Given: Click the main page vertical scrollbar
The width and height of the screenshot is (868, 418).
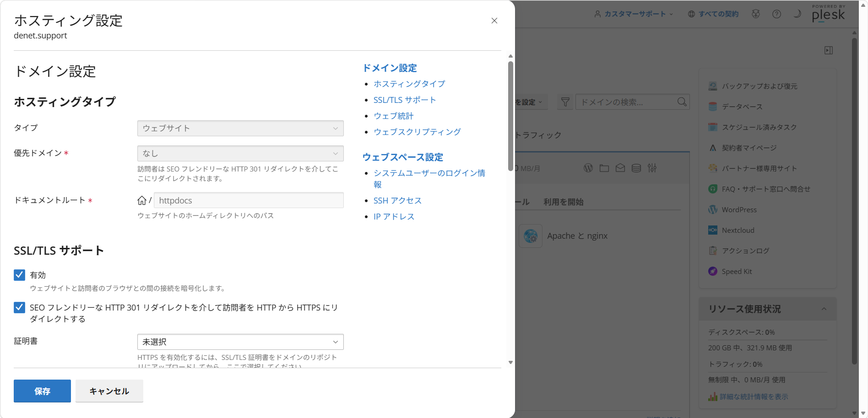Looking at the screenshot, I should pos(854,201).
